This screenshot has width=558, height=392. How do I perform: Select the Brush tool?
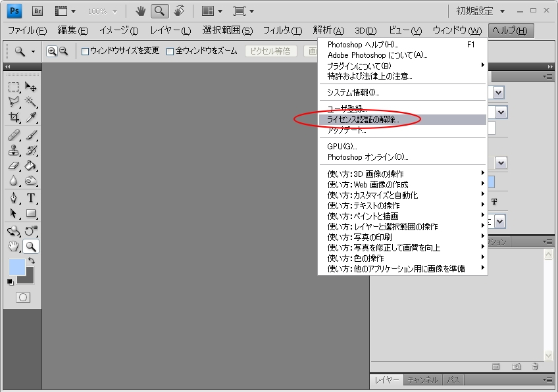click(x=31, y=135)
